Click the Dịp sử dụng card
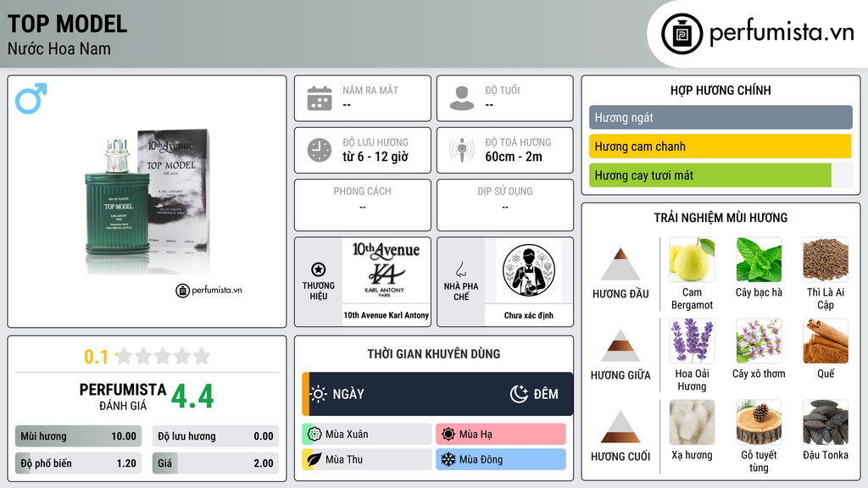The image size is (868, 488). 505,205
